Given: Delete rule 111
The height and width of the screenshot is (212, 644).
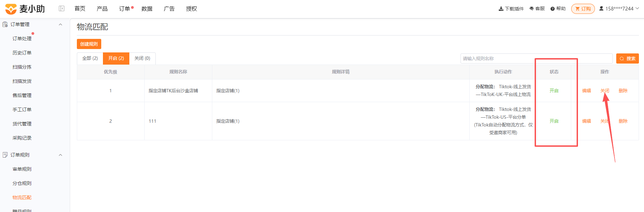Looking at the screenshot, I should pos(623,121).
